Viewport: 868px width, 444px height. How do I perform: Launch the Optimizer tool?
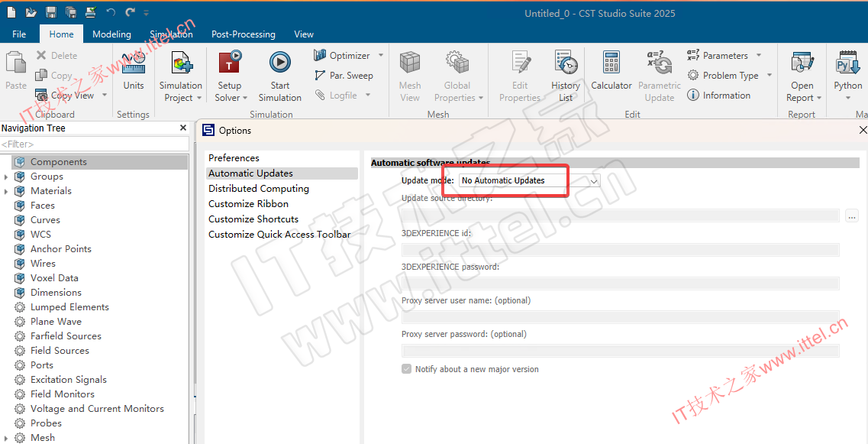click(342, 56)
